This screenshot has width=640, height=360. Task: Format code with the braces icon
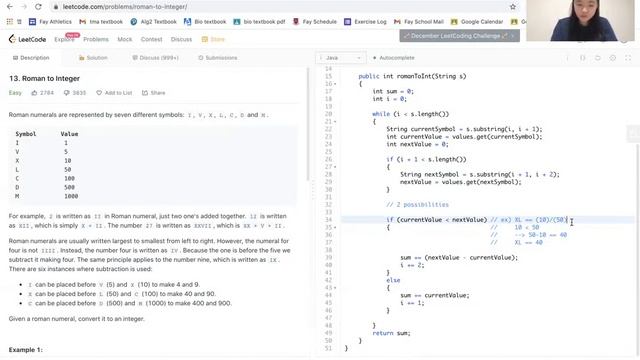582,58
